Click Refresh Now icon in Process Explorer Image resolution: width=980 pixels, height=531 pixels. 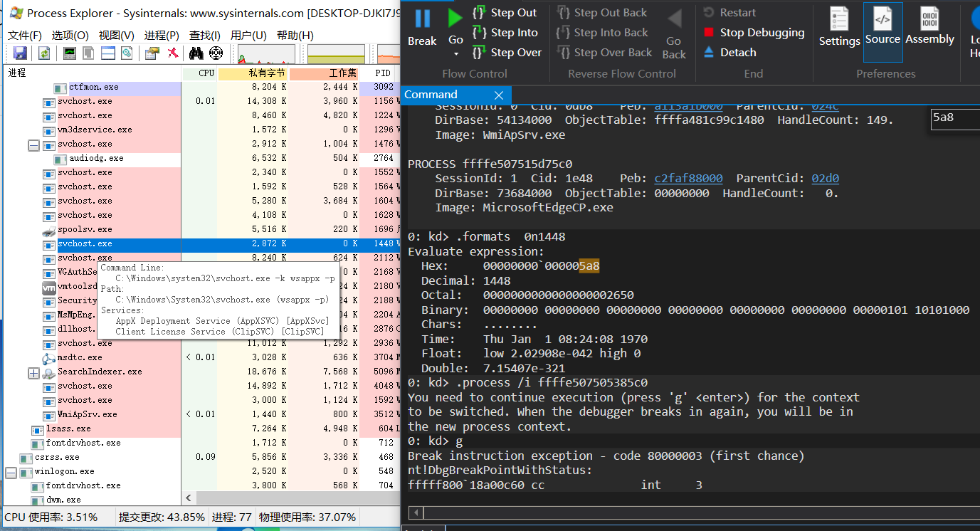[44, 53]
